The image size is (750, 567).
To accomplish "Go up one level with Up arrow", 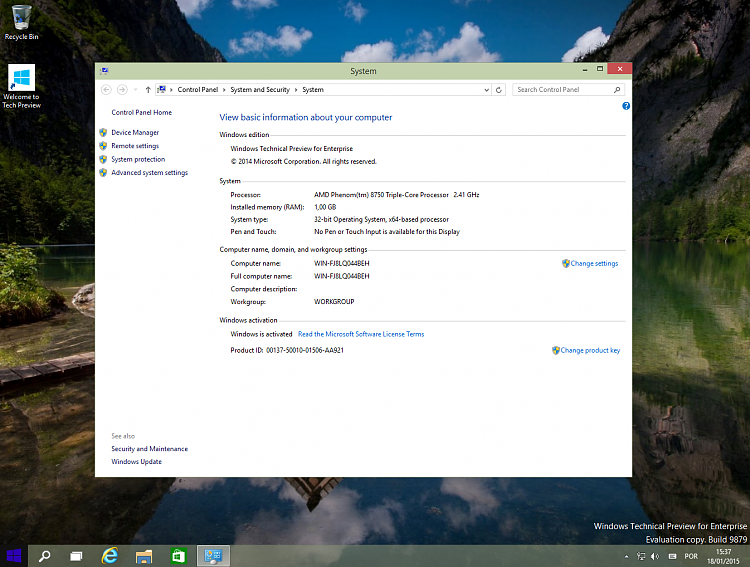I will pyautogui.click(x=148, y=89).
